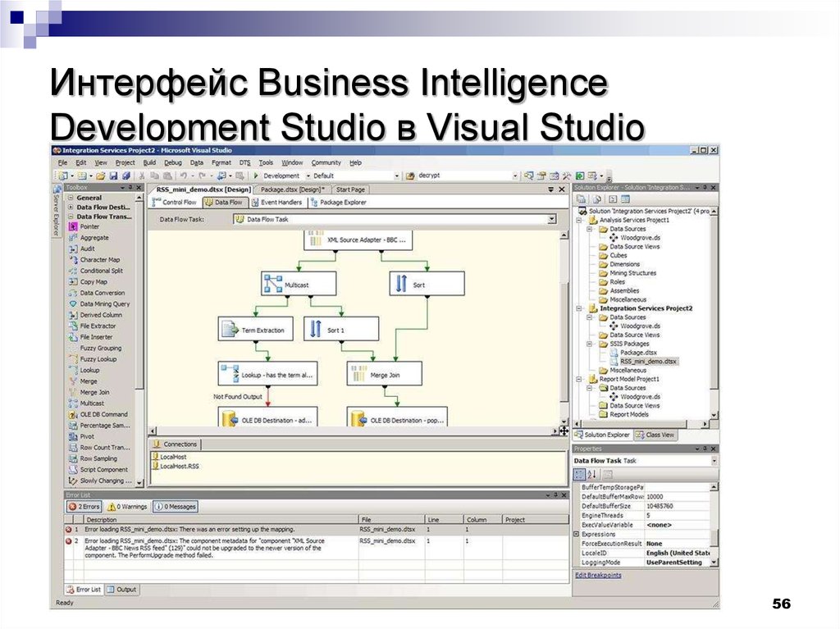Expand the Expressions property row
Screen dimensions: 840x629
(x=576, y=534)
